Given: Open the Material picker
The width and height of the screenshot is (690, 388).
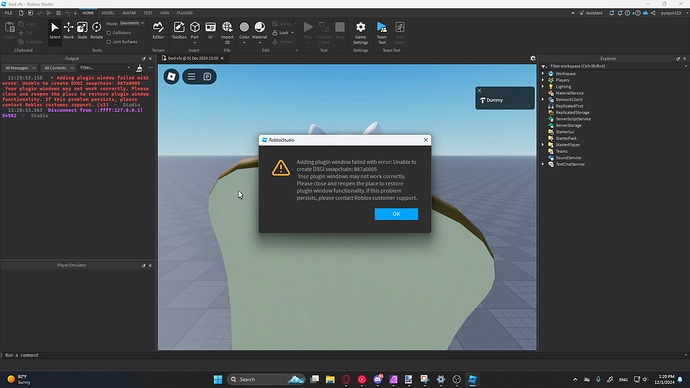Looking at the screenshot, I should point(260,30).
